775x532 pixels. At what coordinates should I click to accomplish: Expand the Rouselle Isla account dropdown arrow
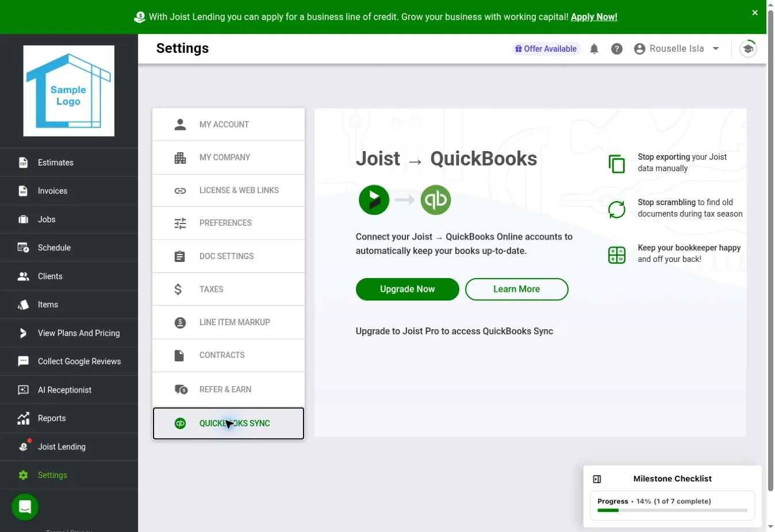[x=716, y=49]
